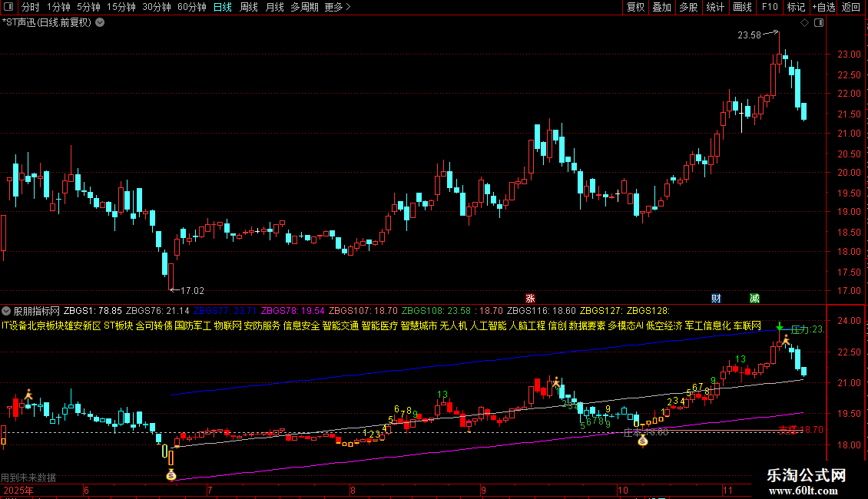Click the 返回 back button

851,7
